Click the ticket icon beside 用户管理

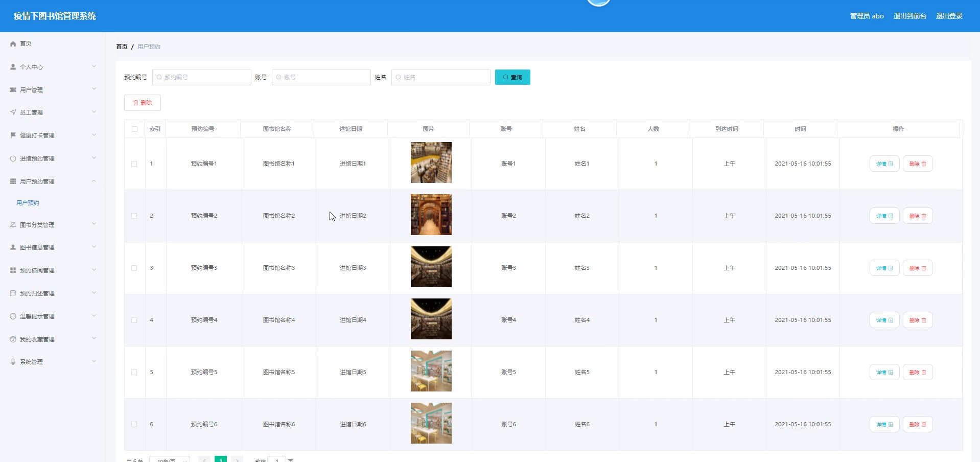[x=13, y=90]
